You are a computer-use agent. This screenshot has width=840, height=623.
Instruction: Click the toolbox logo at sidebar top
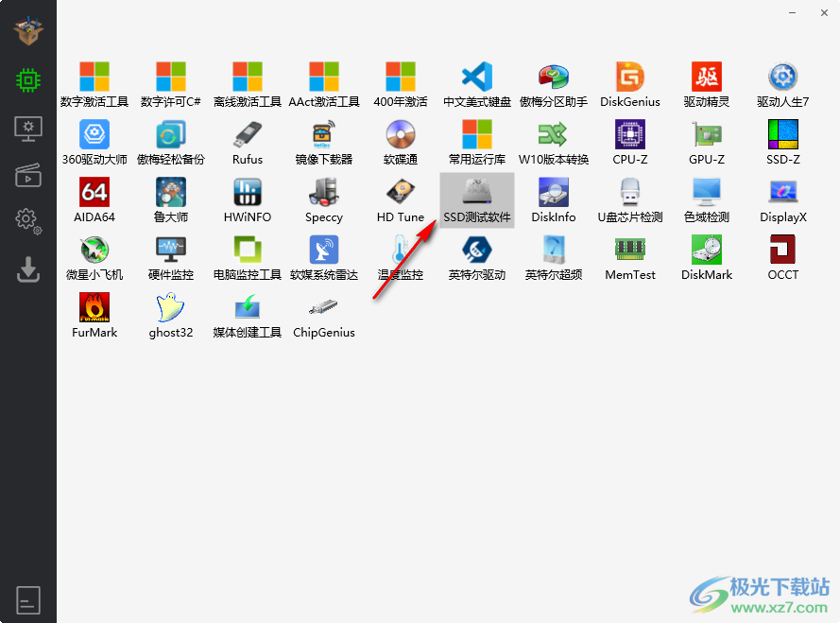pos(28,30)
